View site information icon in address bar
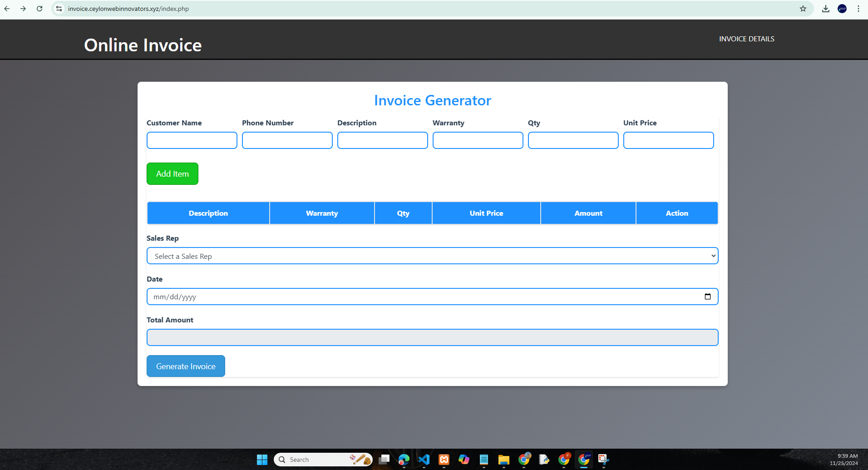This screenshot has width=868, height=470. [59, 9]
